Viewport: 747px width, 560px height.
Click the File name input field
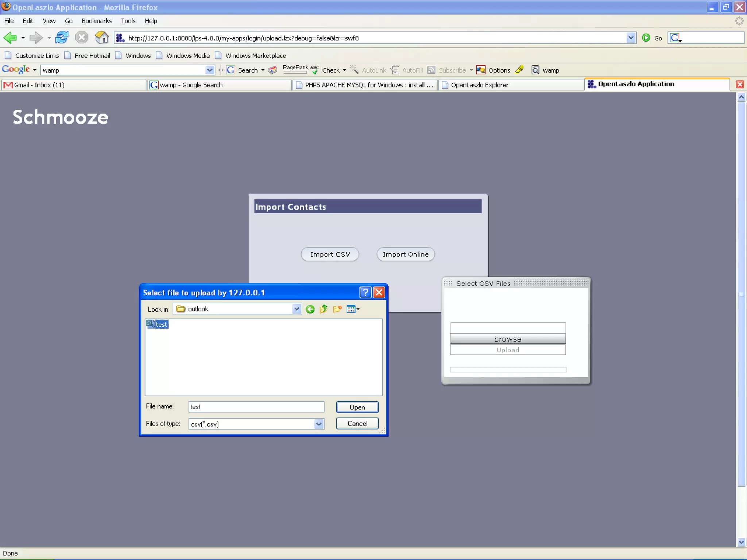click(256, 407)
